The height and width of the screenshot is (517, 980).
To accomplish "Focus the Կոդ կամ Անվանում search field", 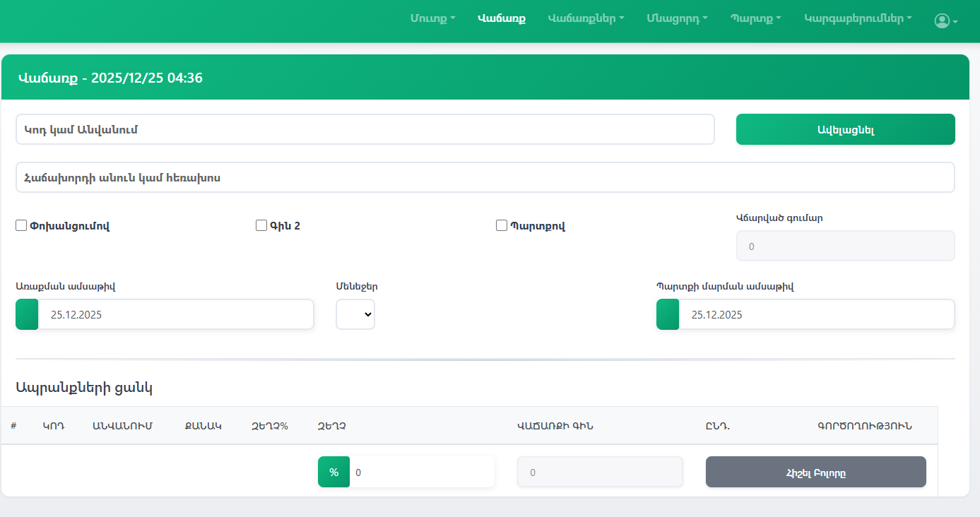I will [x=365, y=129].
